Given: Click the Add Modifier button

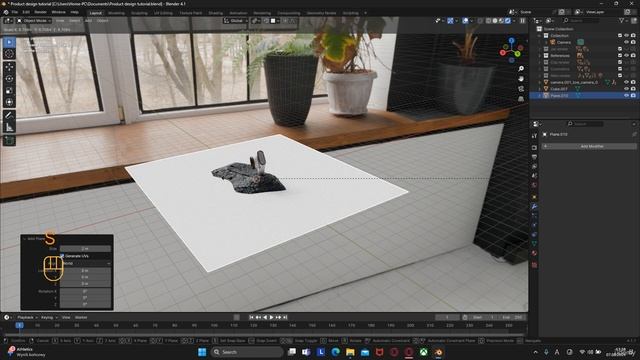Looking at the screenshot, I should click(589, 146).
